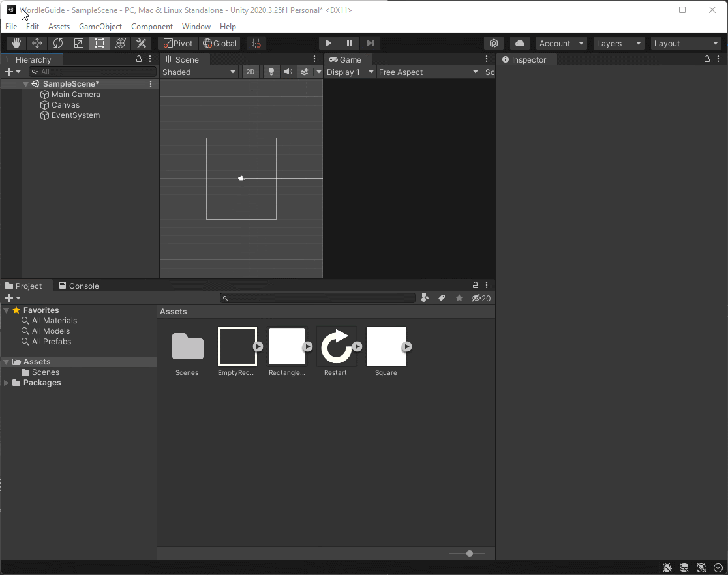The image size is (728, 575).
Task: Open the Component menu
Action: tap(152, 27)
